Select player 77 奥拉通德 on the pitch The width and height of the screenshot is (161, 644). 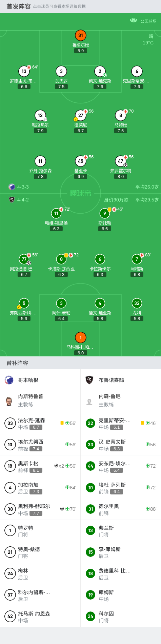click(24, 259)
